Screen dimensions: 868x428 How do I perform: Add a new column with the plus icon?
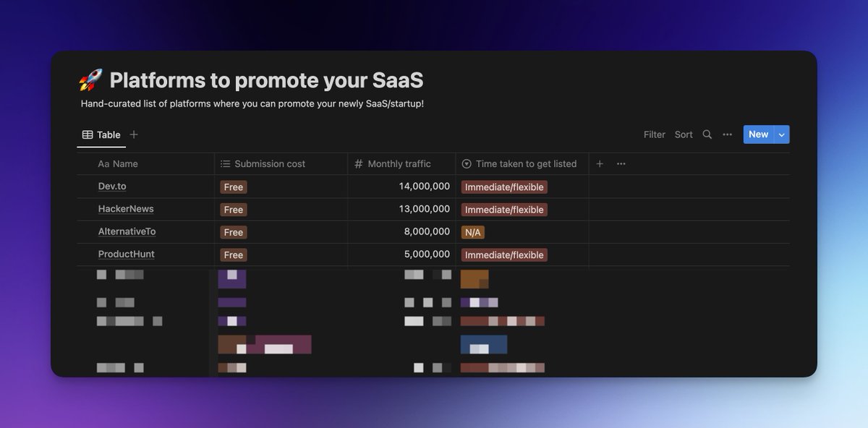tap(600, 164)
